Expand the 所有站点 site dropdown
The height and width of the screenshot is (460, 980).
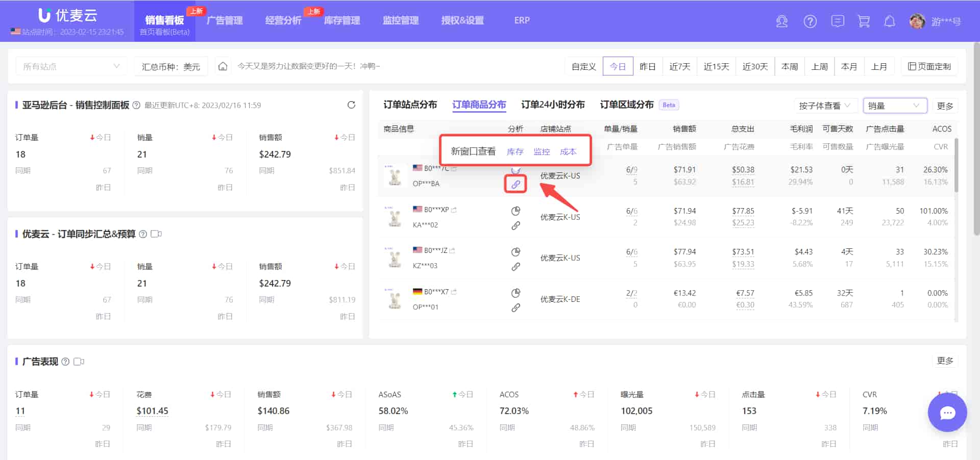[71, 66]
